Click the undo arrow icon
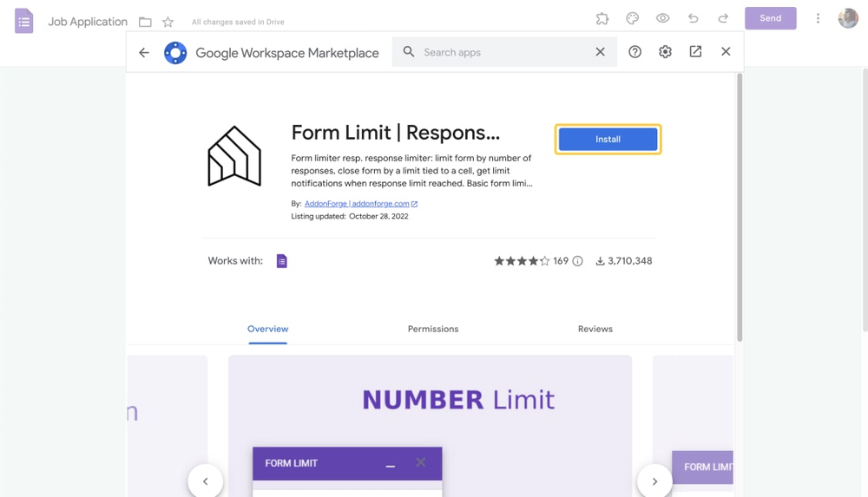 693,18
